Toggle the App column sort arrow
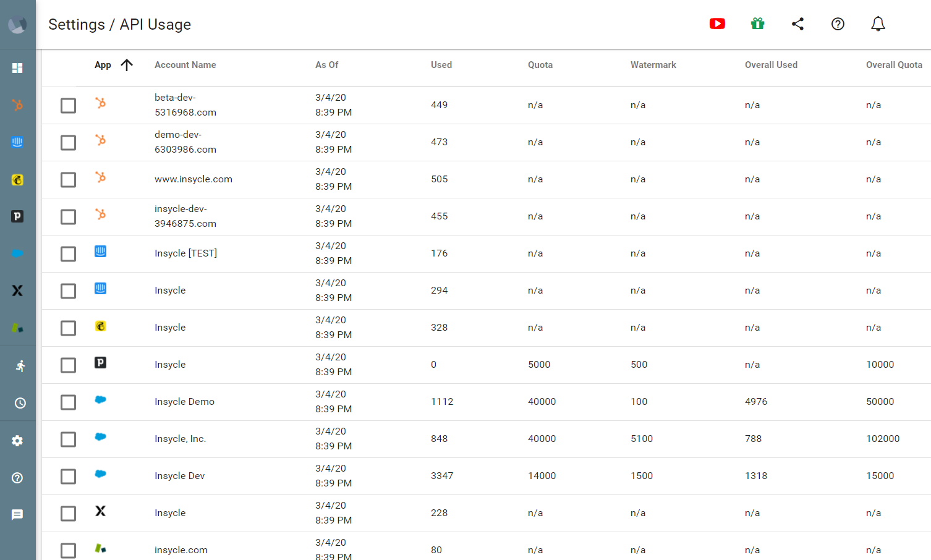This screenshot has height=560, width=931. click(x=127, y=64)
